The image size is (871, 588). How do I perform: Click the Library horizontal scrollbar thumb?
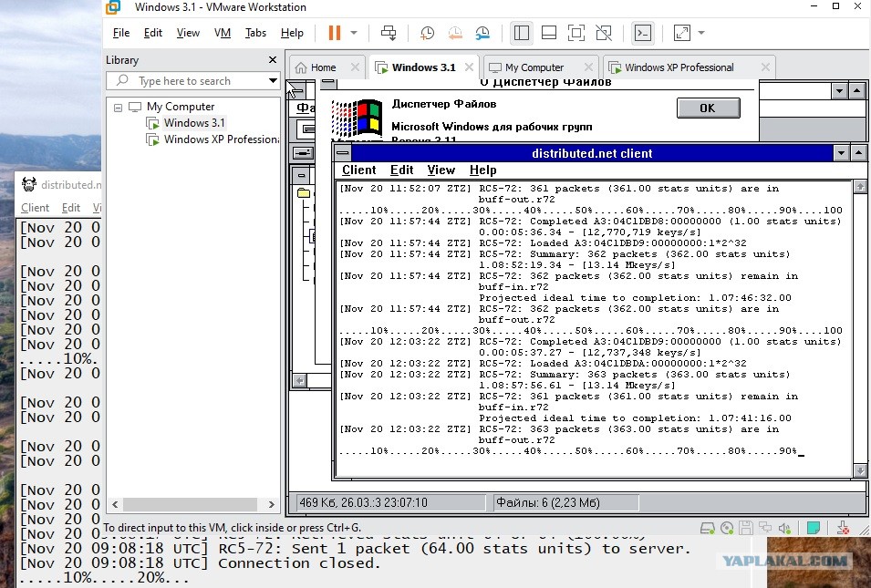[x=190, y=504]
